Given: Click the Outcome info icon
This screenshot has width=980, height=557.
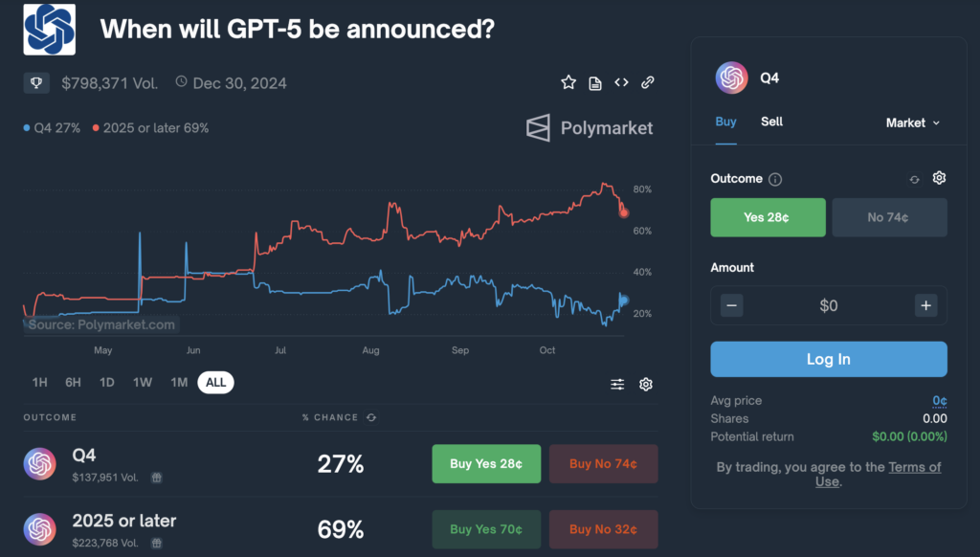Looking at the screenshot, I should click(x=775, y=179).
